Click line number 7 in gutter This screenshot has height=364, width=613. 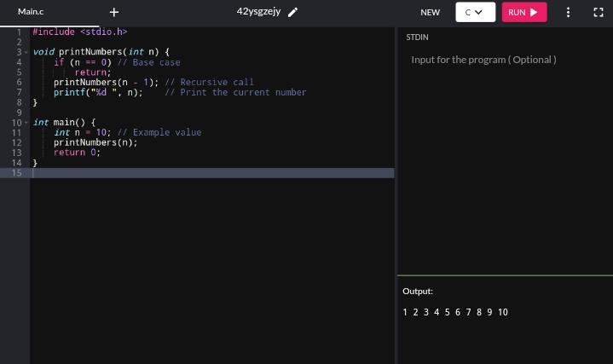click(19, 92)
